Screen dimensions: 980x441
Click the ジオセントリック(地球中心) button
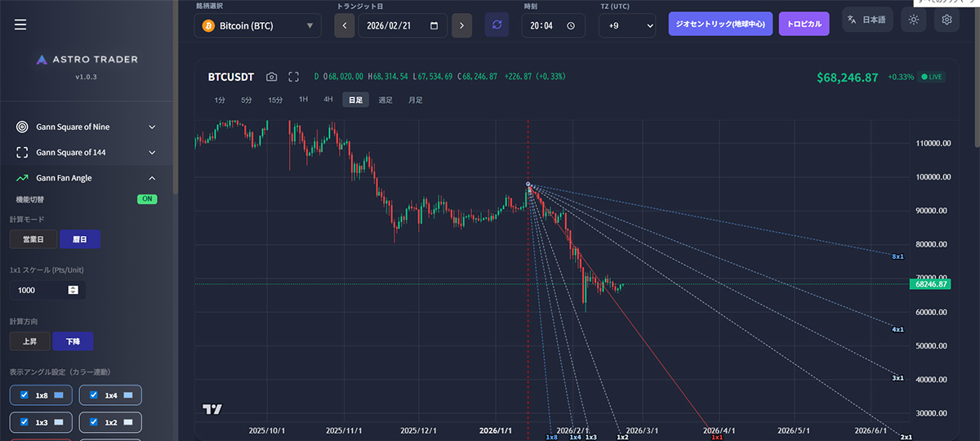[x=720, y=24]
